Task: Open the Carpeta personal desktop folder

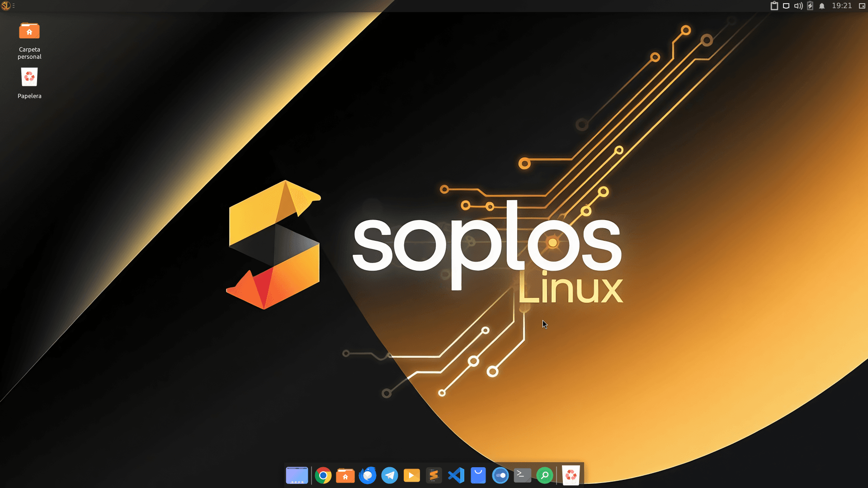Action: pyautogui.click(x=29, y=41)
